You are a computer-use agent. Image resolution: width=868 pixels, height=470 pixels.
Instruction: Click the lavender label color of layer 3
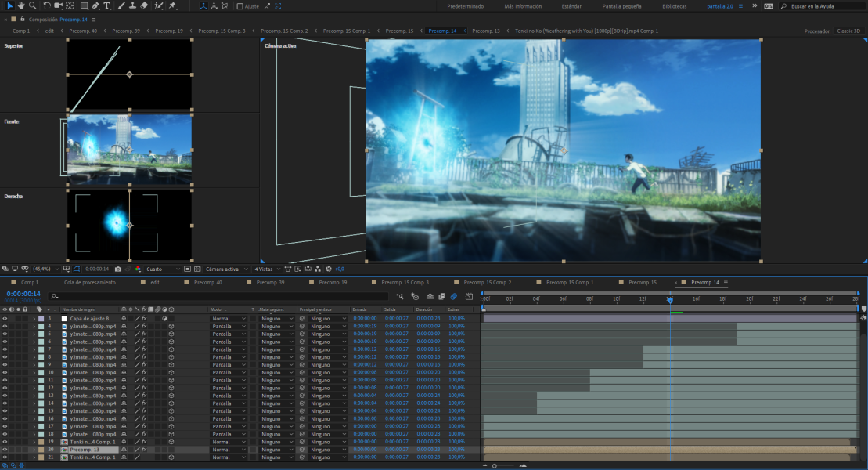coord(41,319)
